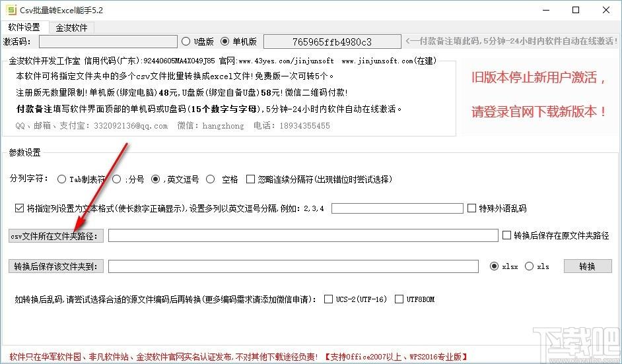Click the 分列字符 label

29,179
